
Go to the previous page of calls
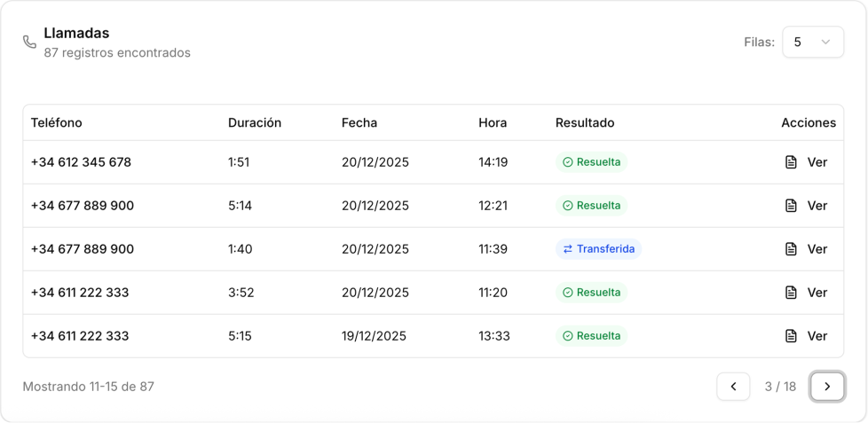[x=733, y=387]
